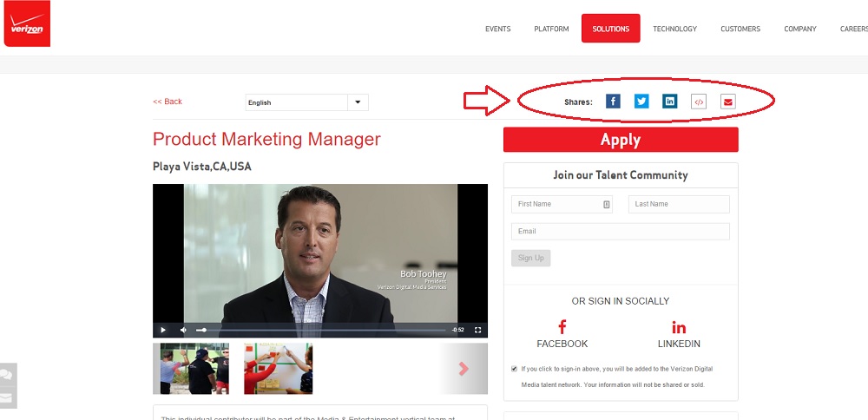Click the First Name field

tap(562, 204)
